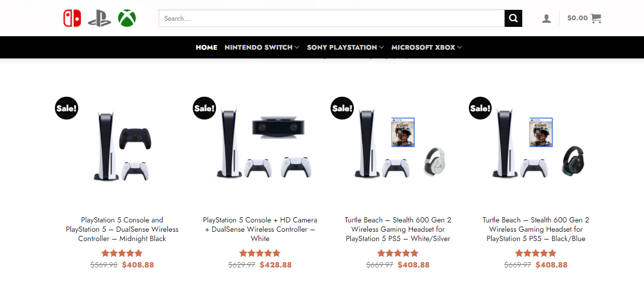This screenshot has width=644, height=285.
Task: Open the user account icon
Action: coord(546,19)
